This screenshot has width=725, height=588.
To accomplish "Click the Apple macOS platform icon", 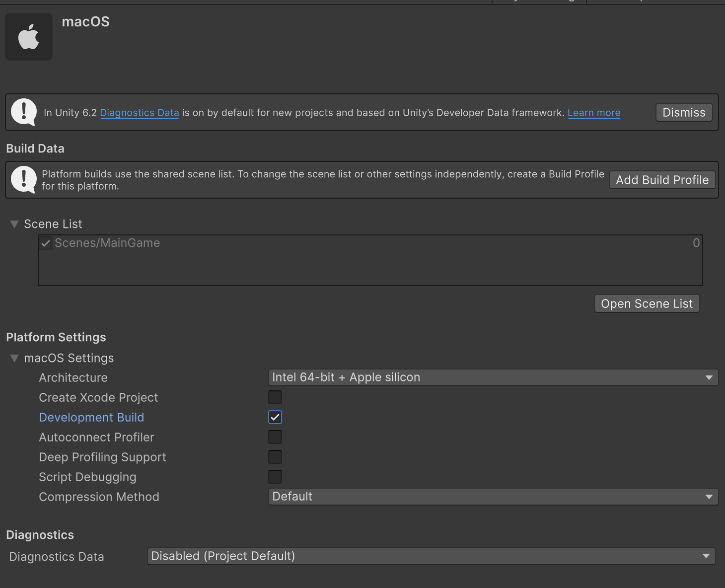I will point(29,37).
